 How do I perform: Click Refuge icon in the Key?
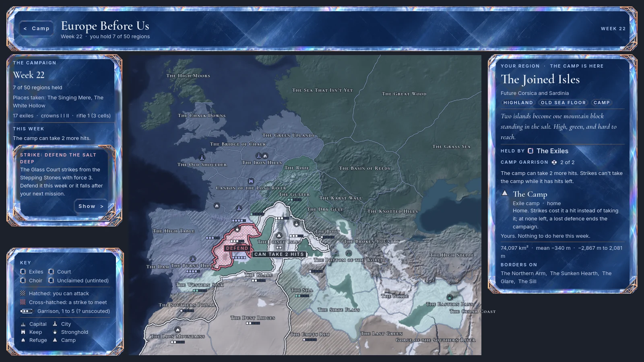click(x=23, y=340)
